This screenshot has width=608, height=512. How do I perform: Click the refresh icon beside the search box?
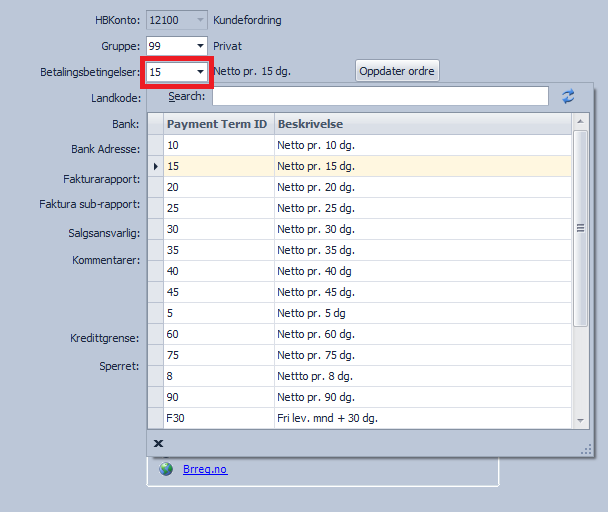coord(569,96)
